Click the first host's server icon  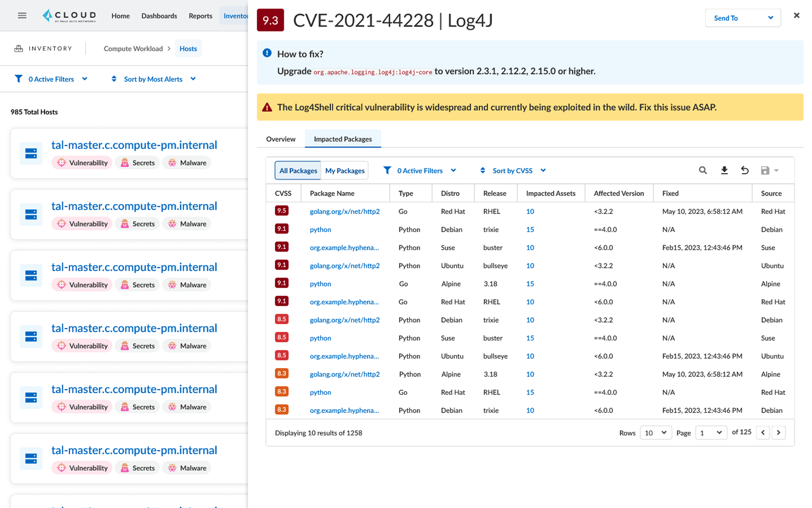[x=31, y=153]
